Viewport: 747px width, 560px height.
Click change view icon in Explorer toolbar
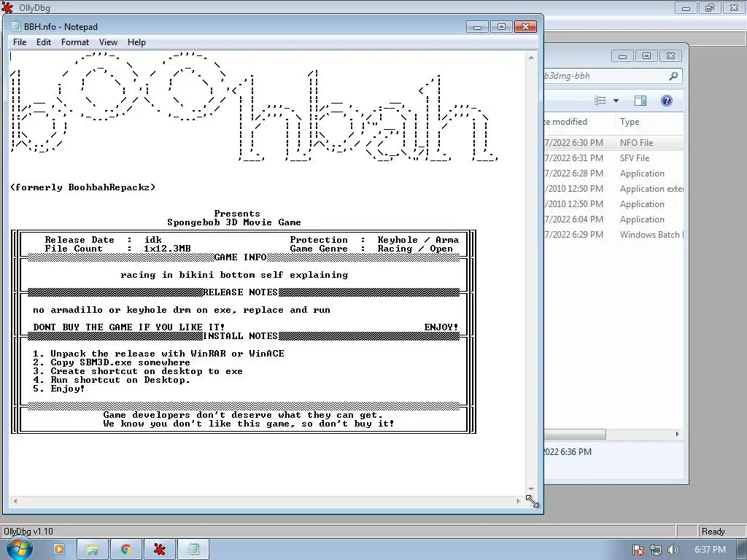click(x=600, y=101)
